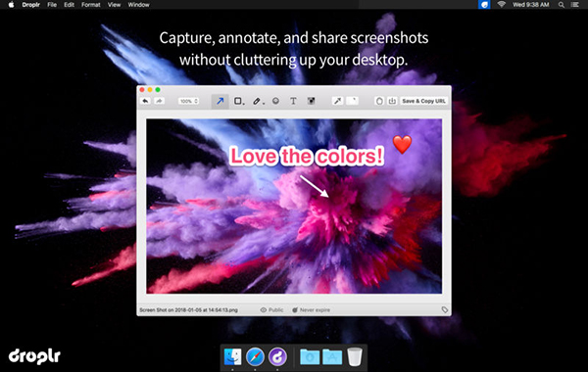This screenshot has width=588, height=372.
Task: Click the screenshot file name field
Action: [188, 309]
